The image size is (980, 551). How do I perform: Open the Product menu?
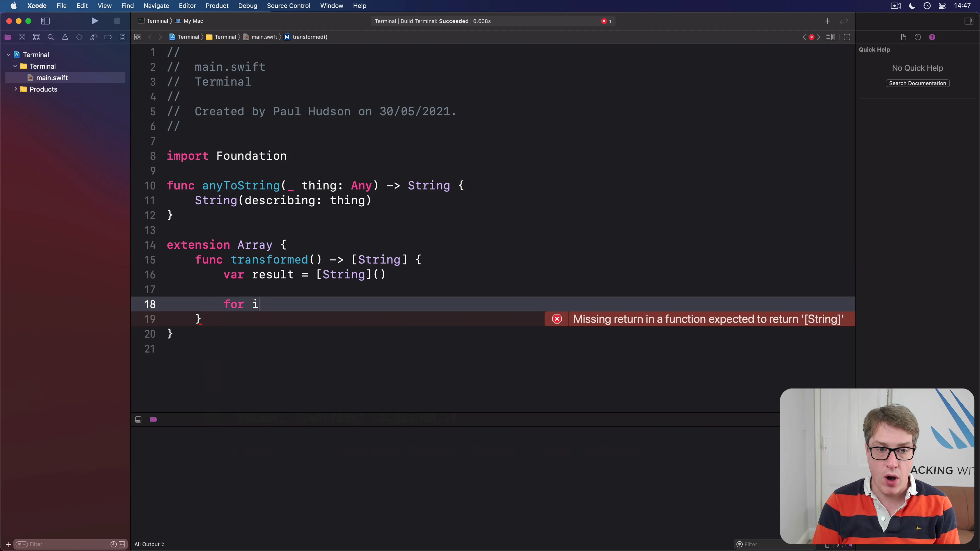click(x=217, y=6)
